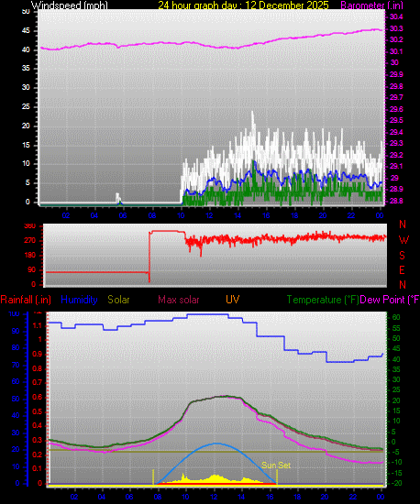
Task: Click the 'E' compass label
Action: pyautogui.click(x=402, y=270)
